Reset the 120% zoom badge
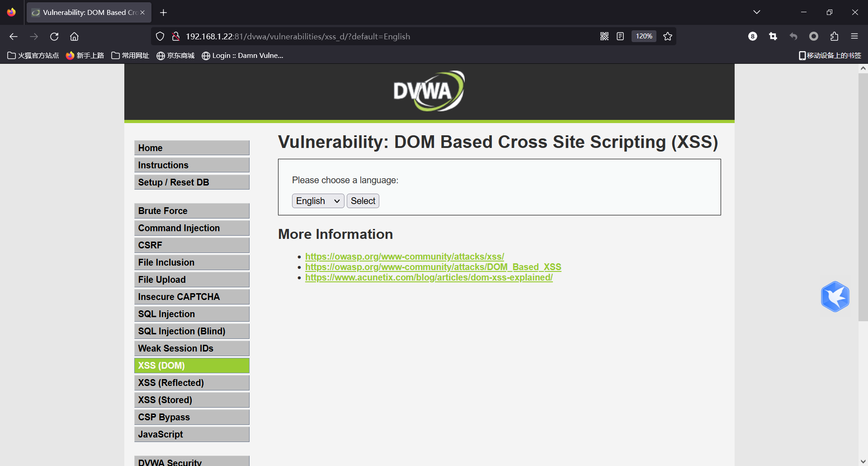This screenshot has width=868, height=466. click(x=644, y=37)
